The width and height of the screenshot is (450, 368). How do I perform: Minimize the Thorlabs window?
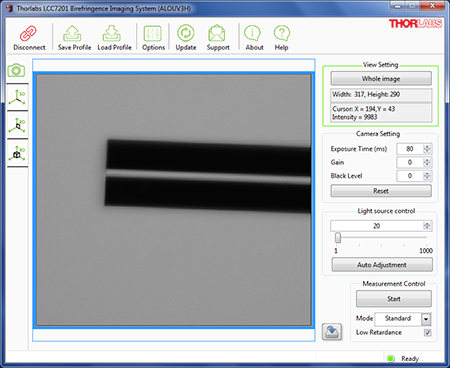tap(397, 6)
